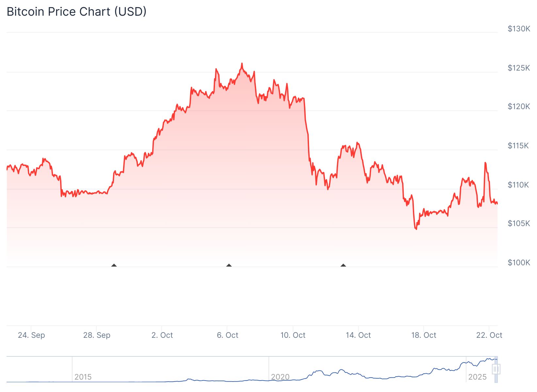
Task: Click the $100K axis label
Action: 519,263
